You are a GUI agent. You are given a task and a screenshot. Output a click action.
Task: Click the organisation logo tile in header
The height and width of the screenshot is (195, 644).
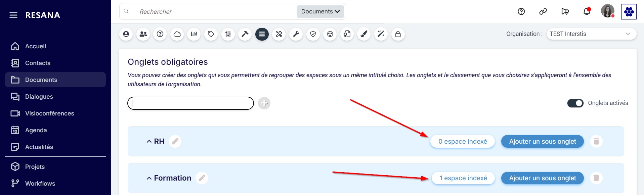(629, 12)
